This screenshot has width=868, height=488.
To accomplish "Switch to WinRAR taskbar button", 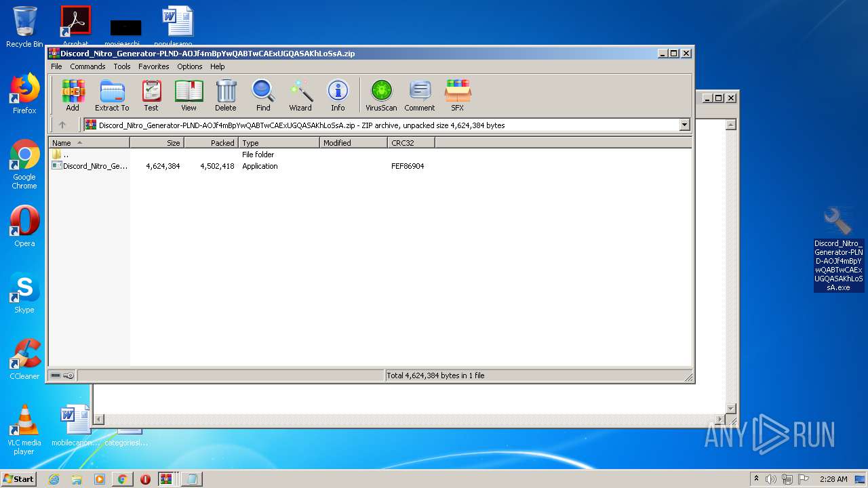I will 167,479.
